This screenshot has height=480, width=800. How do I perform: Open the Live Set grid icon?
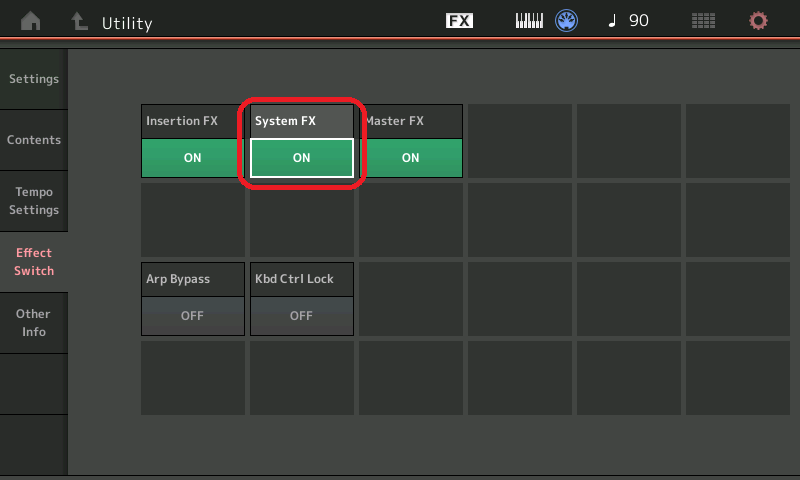click(704, 21)
